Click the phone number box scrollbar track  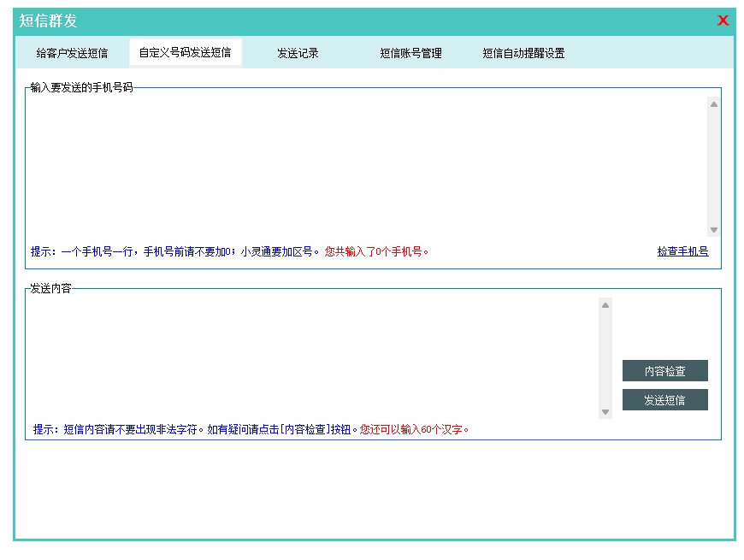[714, 167]
